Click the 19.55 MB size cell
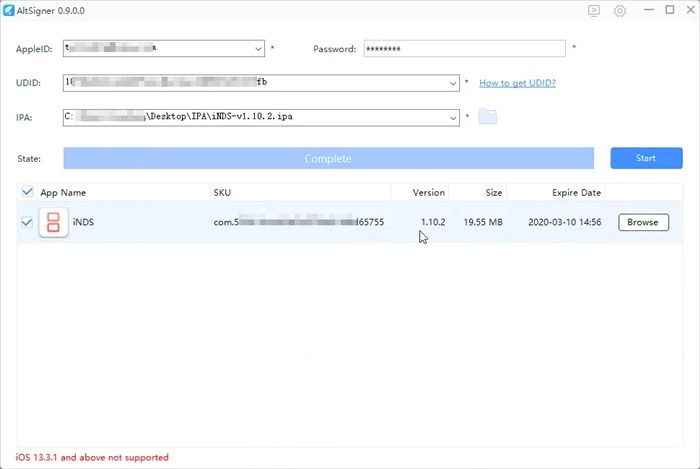 (x=483, y=222)
